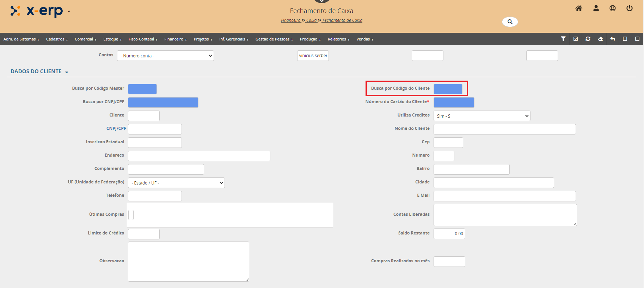Click the home icon in header
Screen dimensions: 644x288
pos(579,8)
